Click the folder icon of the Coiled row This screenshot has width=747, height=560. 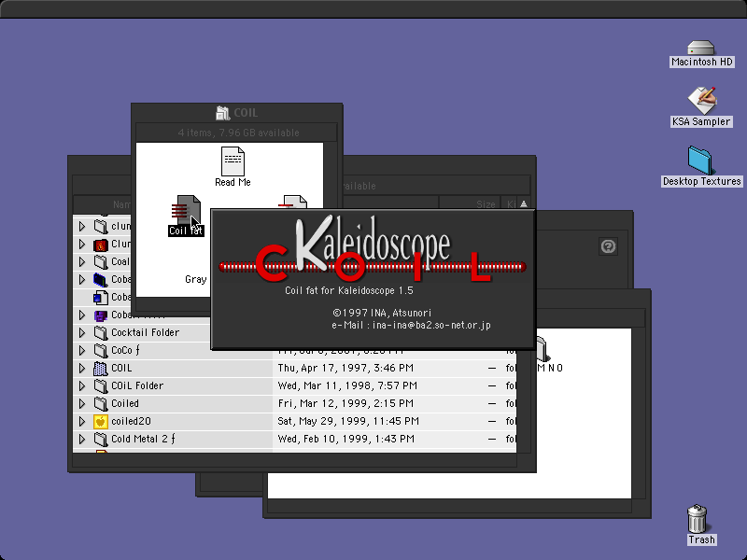101,403
